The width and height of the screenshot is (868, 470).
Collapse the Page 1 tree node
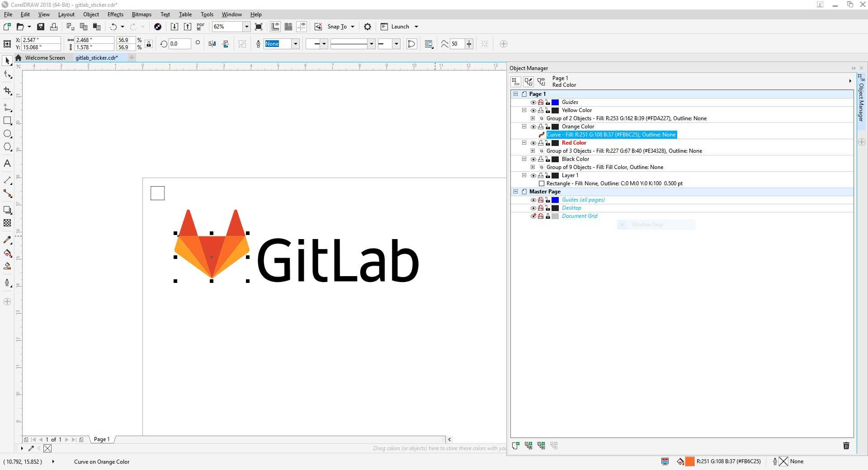515,94
